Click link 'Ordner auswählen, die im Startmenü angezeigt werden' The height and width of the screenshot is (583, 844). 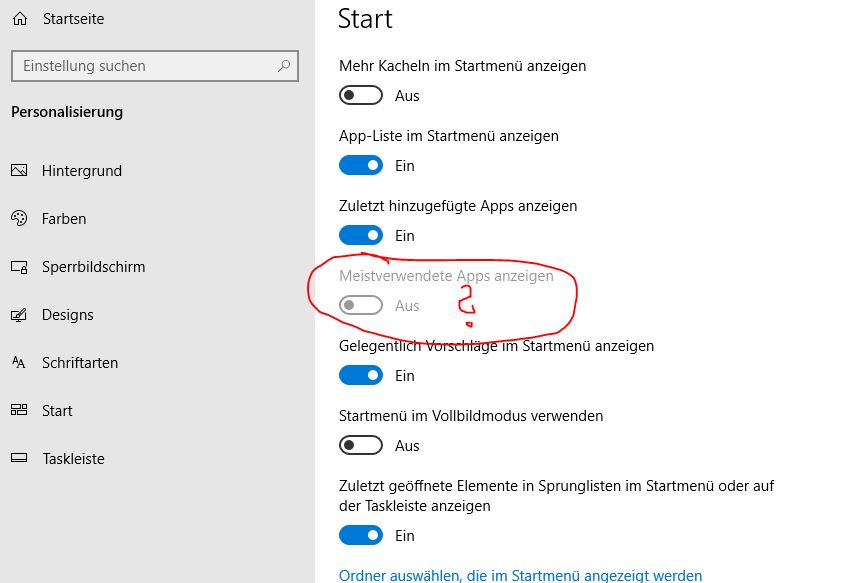point(521,575)
